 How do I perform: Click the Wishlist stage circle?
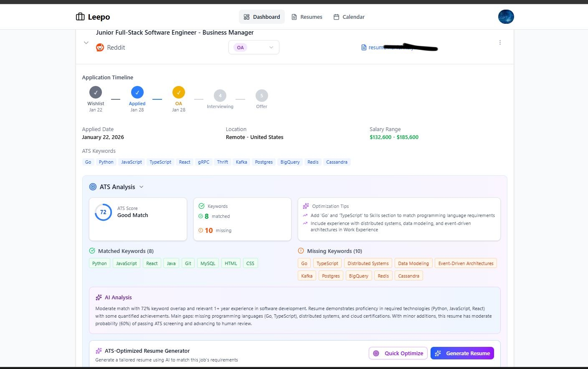96,92
